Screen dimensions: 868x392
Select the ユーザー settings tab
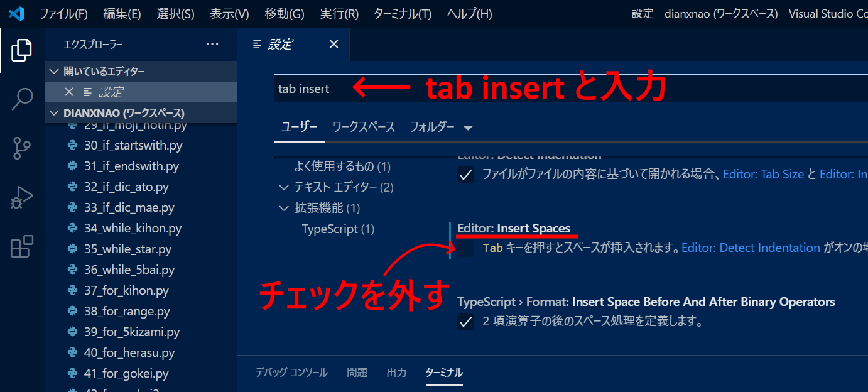click(299, 127)
